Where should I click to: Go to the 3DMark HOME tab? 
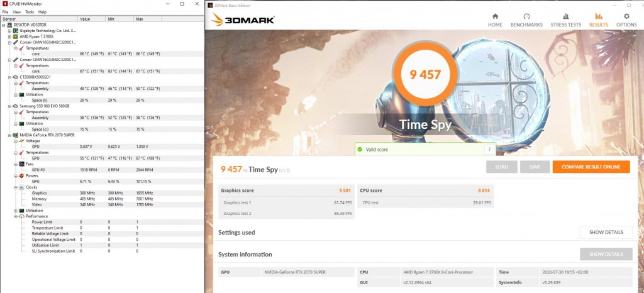pos(495,20)
